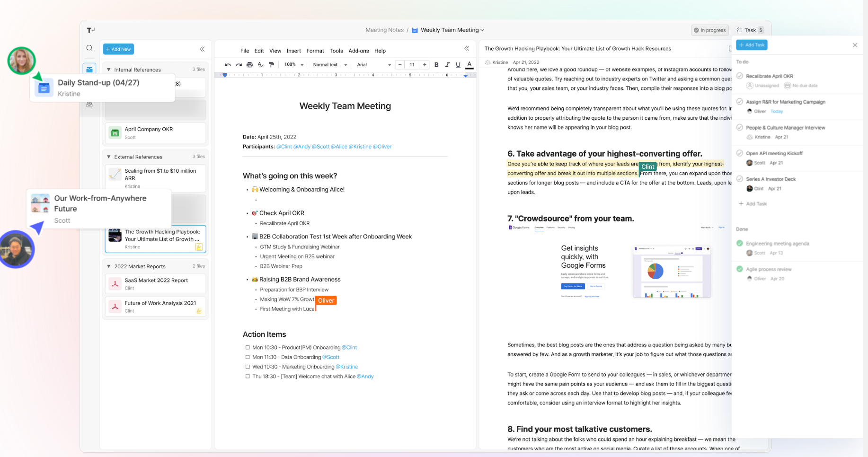Screen dimensions: 868x457
Task: Open the April Company OKR spreadsheet icon
Action: pyautogui.click(x=115, y=133)
